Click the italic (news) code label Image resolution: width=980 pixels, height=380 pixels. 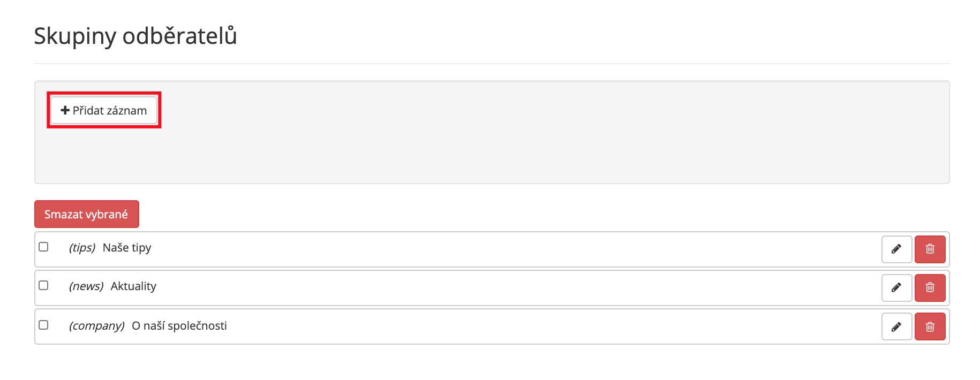click(x=86, y=286)
